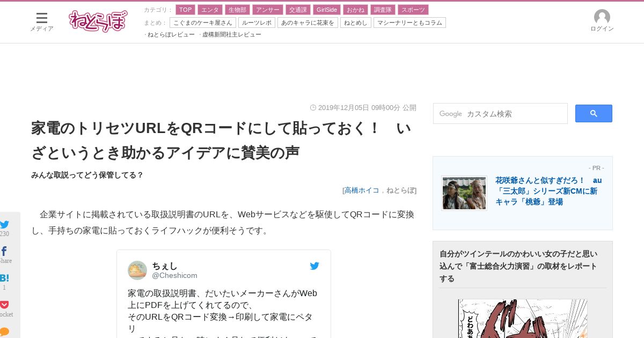The height and width of the screenshot is (338, 644).
Task: Open the メディア hamburger menu
Action: pyautogui.click(x=41, y=21)
